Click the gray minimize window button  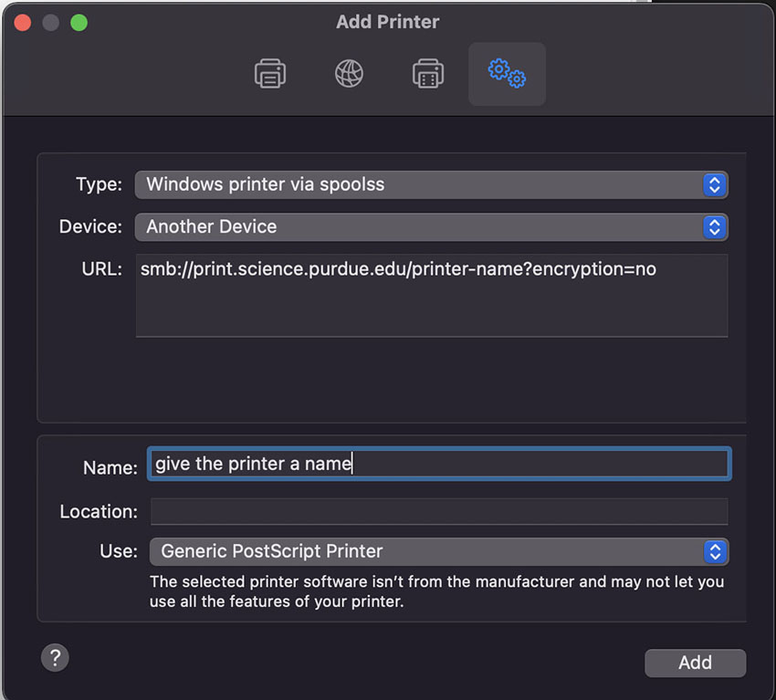click(51, 22)
